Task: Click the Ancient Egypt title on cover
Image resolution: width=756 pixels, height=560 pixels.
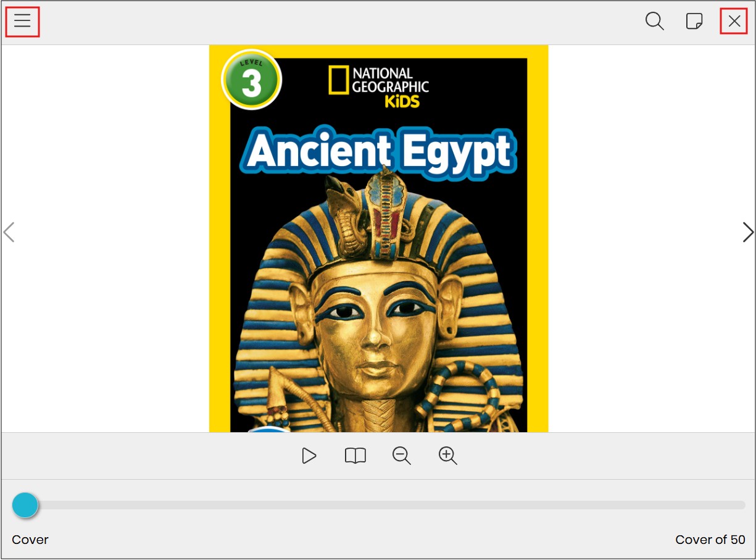Action: pyautogui.click(x=379, y=150)
